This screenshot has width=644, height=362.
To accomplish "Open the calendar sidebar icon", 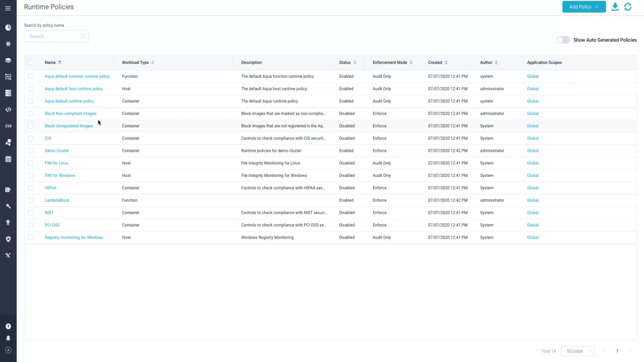I will coord(8,159).
